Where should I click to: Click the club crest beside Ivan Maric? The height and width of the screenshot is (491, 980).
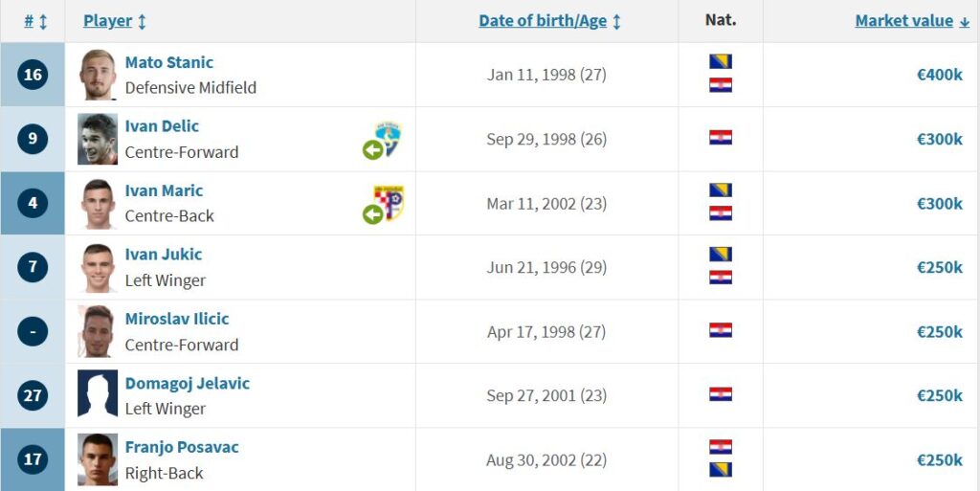pos(389,203)
